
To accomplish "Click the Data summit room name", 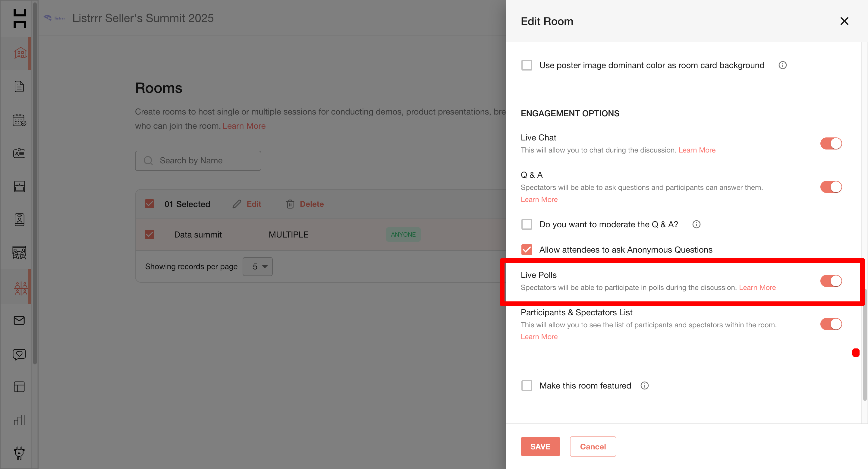I will [198, 235].
